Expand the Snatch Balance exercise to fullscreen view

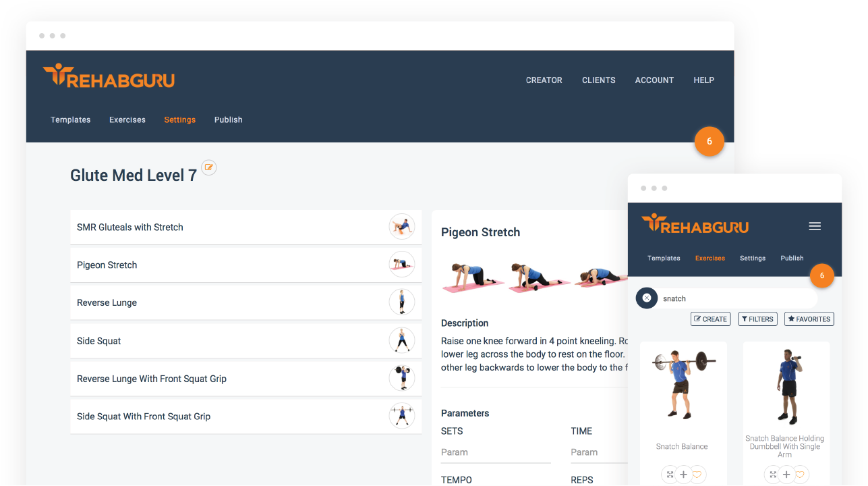pyautogui.click(x=668, y=475)
